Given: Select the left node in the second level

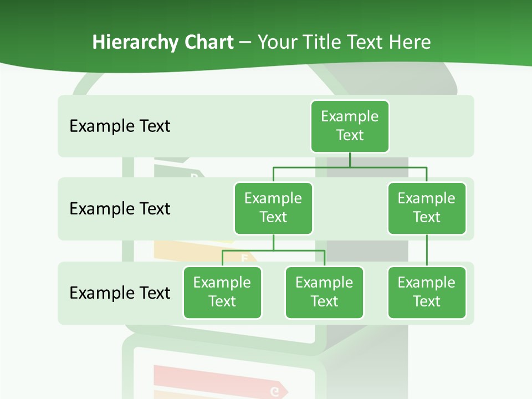Looking at the screenshot, I should [273, 208].
